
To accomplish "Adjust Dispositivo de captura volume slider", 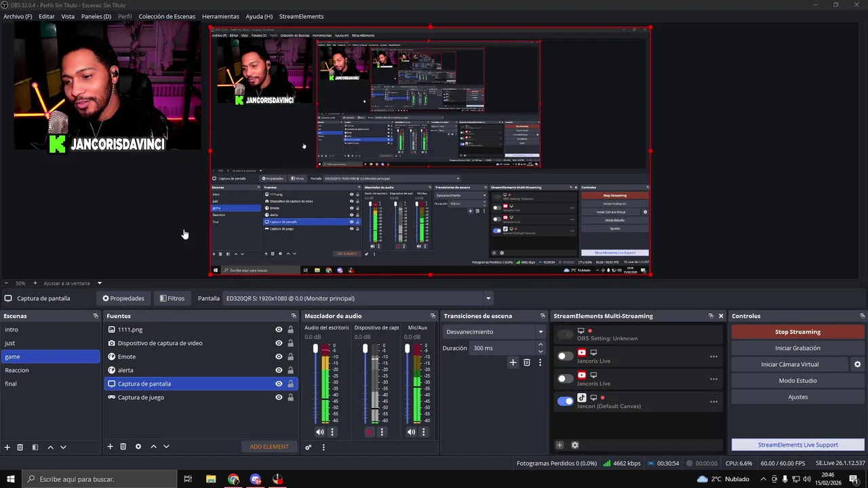I will coord(365,348).
